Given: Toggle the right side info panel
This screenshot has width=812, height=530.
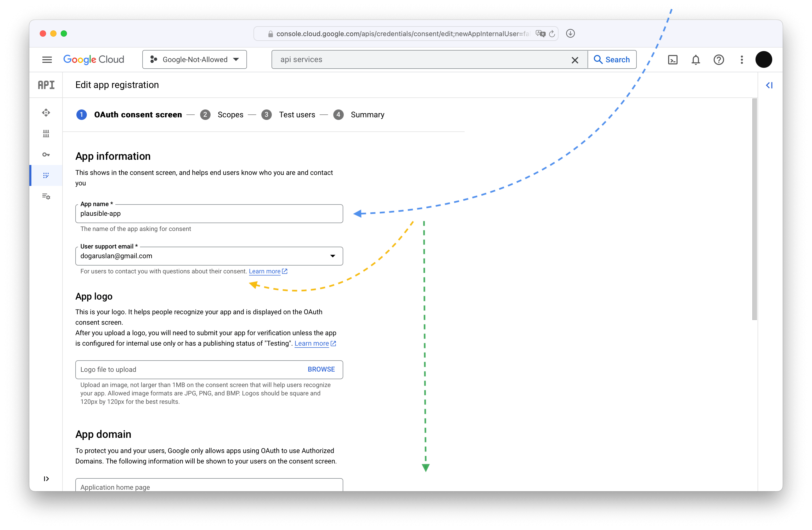Looking at the screenshot, I should tap(769, 85).
